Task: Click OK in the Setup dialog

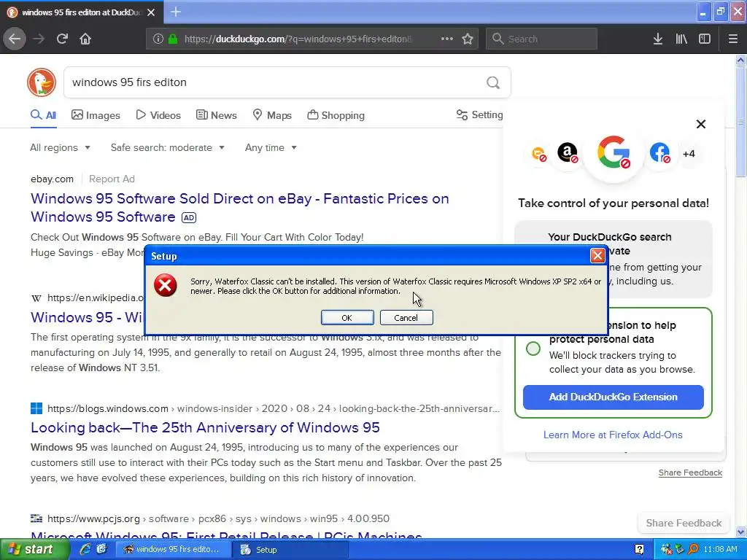Action: (x=347, y=318)
